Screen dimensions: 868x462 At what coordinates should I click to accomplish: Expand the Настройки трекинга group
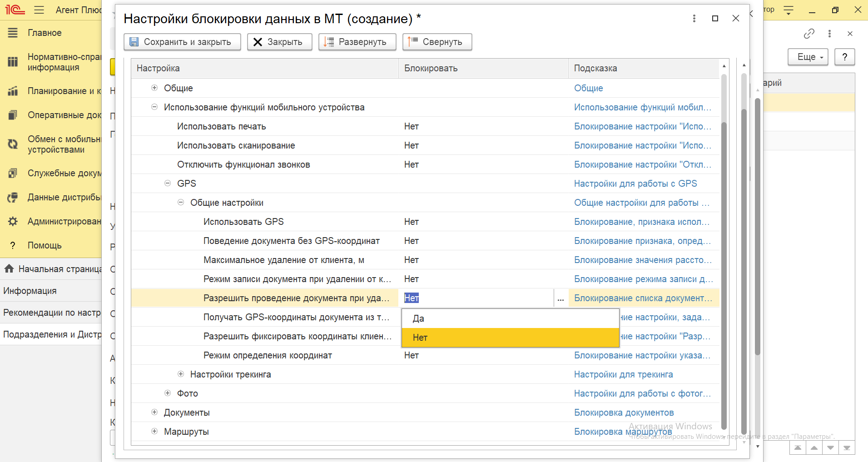181,374
